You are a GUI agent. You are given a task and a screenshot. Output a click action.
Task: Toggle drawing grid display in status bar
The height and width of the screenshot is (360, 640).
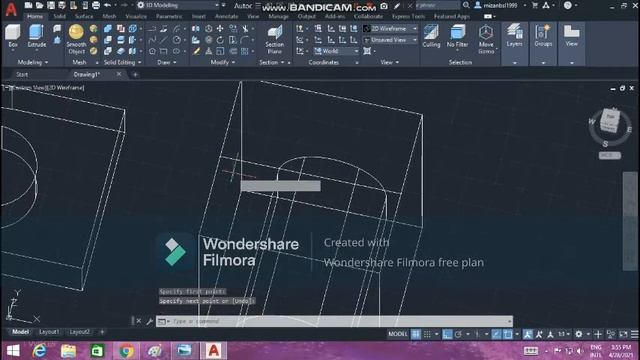point(416,334)
